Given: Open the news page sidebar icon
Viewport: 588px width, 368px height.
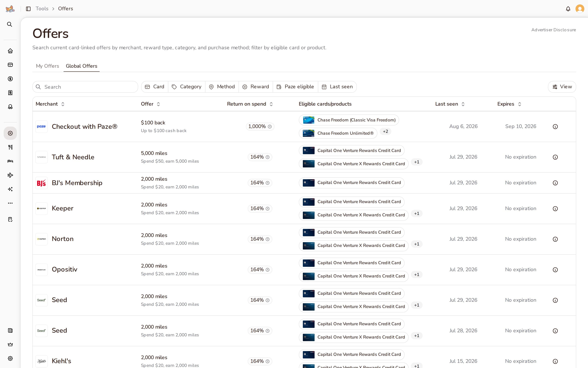Looking at the screenshot, I should tap(10, 330).
